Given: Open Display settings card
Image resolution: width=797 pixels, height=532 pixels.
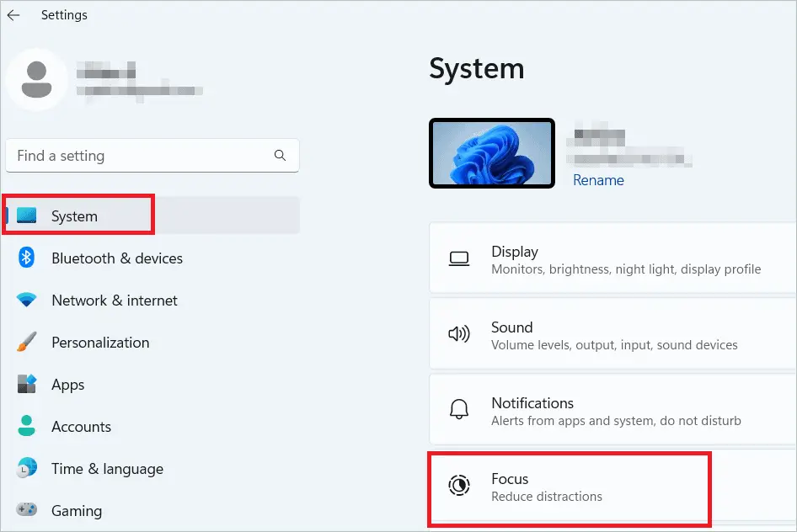Looking at the screenshot, I should click(x=613, y=258).
